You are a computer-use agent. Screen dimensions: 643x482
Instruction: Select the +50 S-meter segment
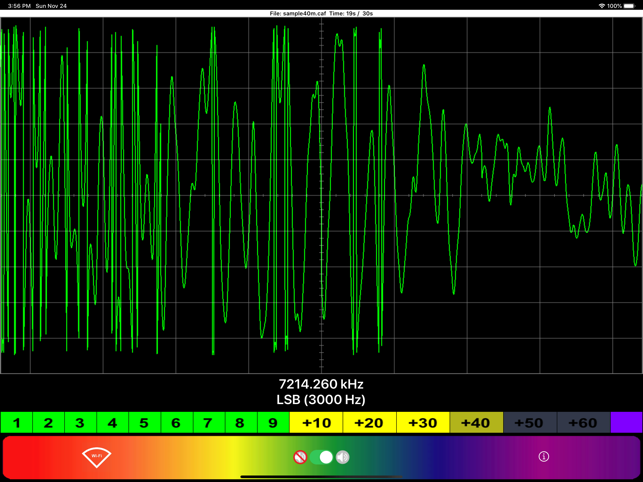tap(530, 423)
